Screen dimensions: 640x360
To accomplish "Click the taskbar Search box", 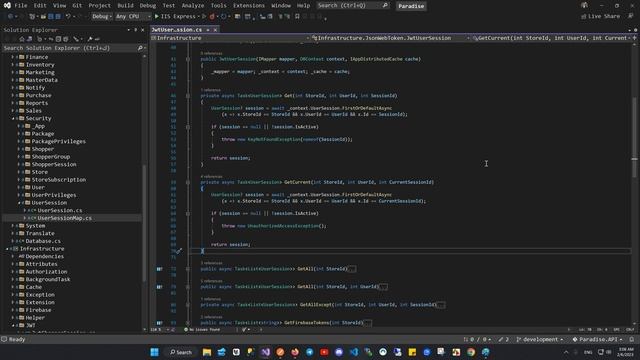I will coord(181,352).
